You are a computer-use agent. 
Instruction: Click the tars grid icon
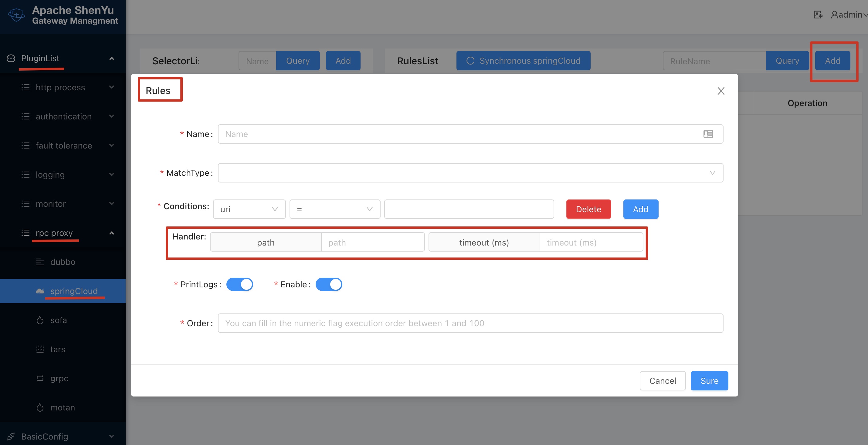point(40,349)
